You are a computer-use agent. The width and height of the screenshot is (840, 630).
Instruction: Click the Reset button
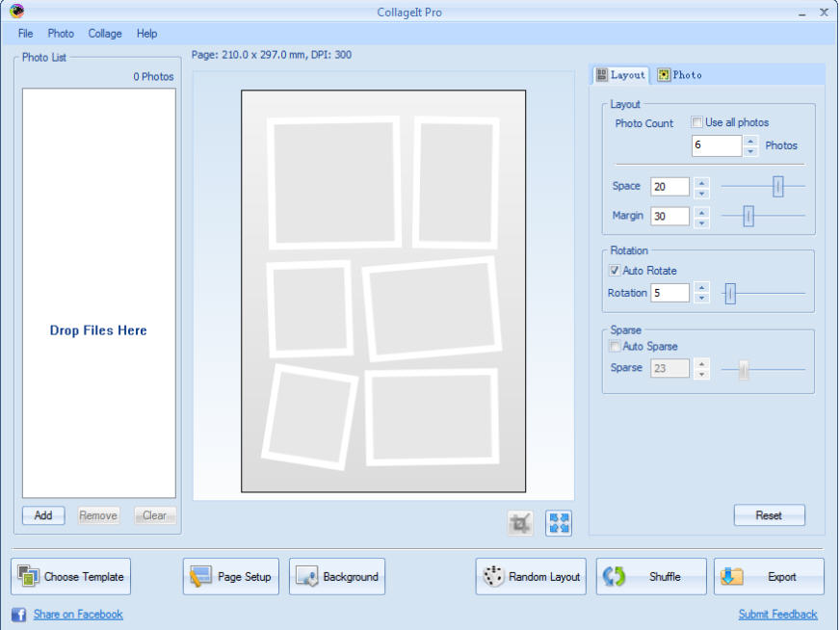point(769,515)
